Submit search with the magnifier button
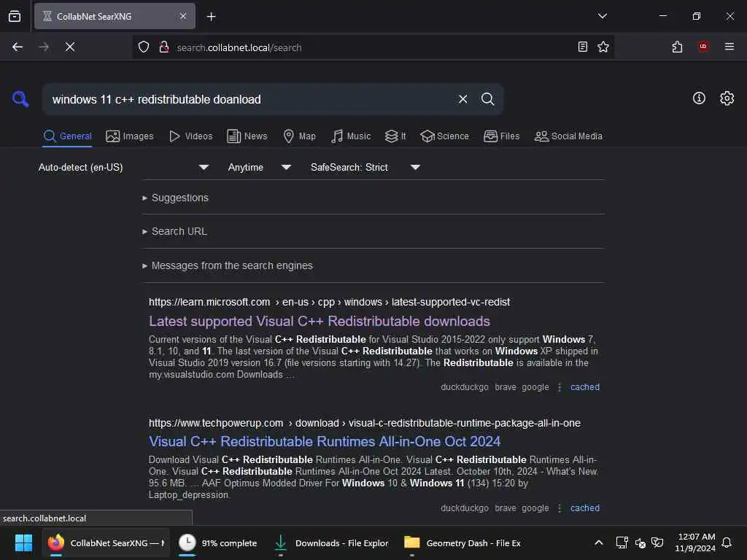Viewport: 747px width, 560px height. click(x=487, y=99)
